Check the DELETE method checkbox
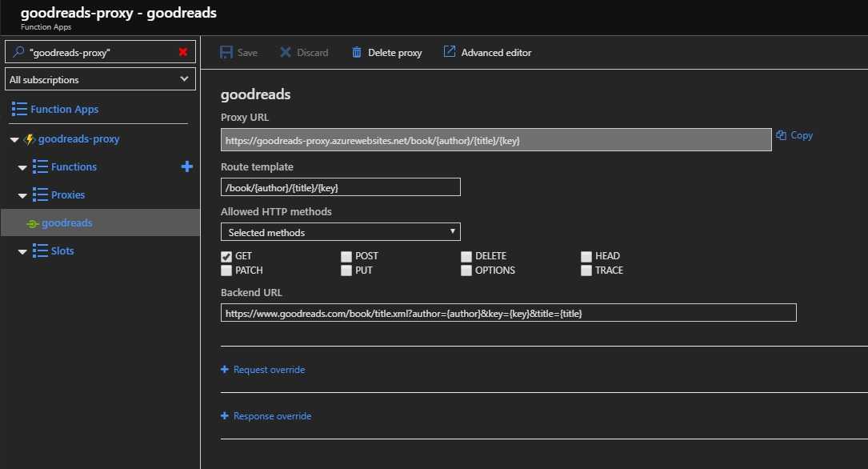 466,257
